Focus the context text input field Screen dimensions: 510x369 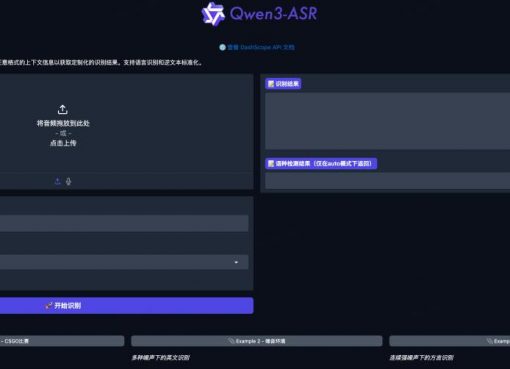(x=124, y=223)
